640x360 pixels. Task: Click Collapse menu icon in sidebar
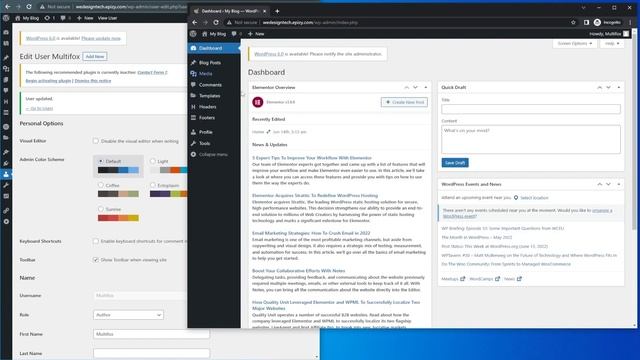click(x=193, y=154)
